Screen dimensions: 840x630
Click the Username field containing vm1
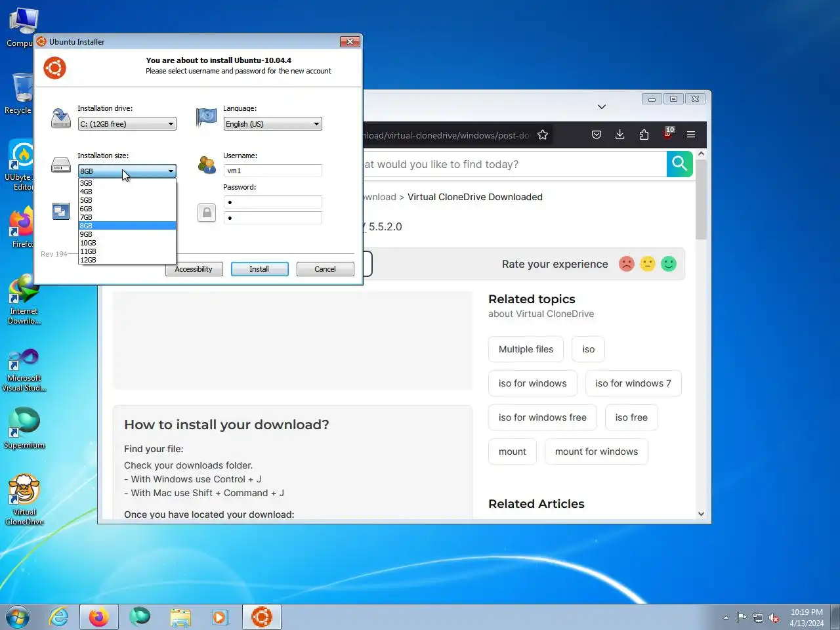(x=273, y=171)
